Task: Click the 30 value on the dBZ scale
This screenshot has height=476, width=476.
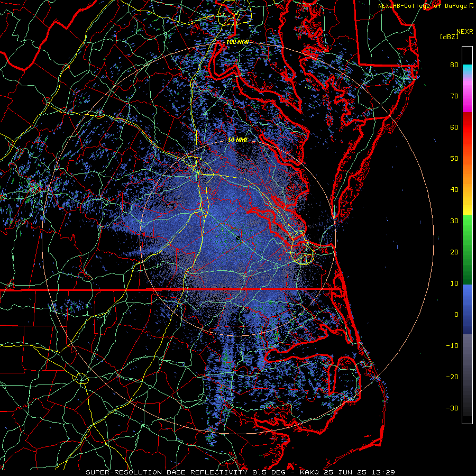Action: pyautogui.click(x=454, y=221)
